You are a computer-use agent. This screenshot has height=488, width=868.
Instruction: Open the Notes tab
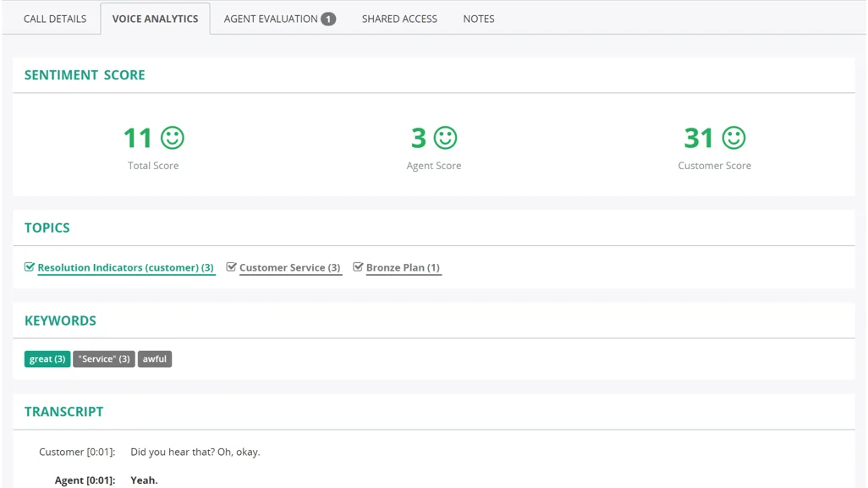coord(478,18)
